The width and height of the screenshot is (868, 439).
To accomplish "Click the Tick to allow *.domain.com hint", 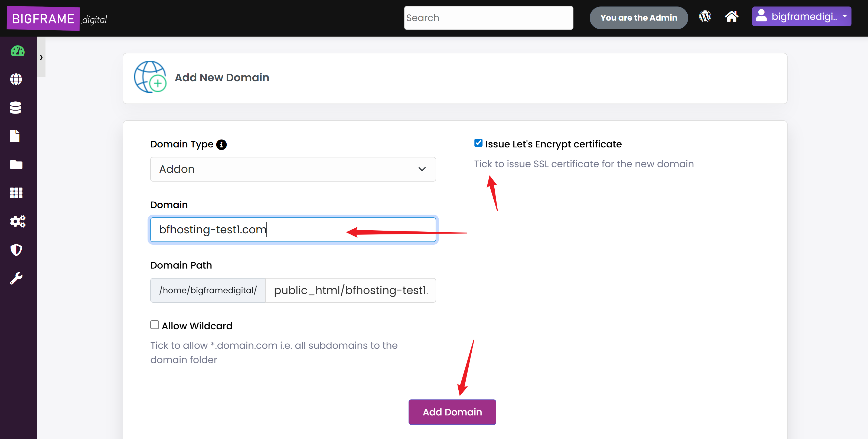I will [x=274, y=352].
